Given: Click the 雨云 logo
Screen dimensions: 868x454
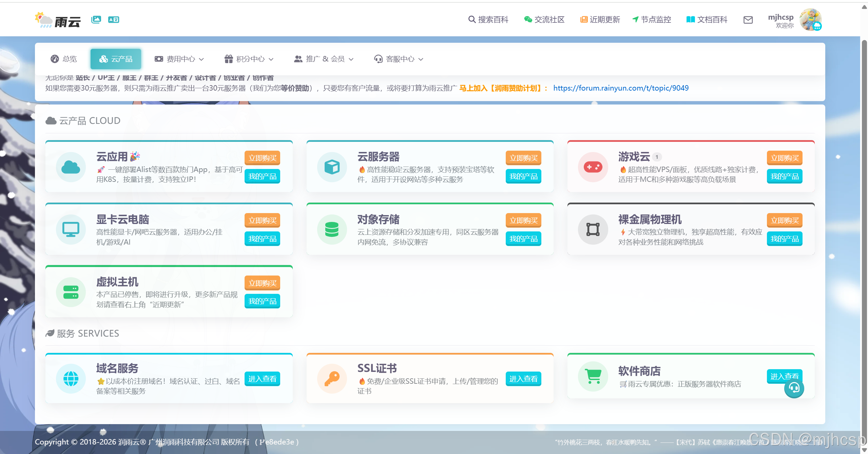Looking at the screenshot, I should [58, 20].
